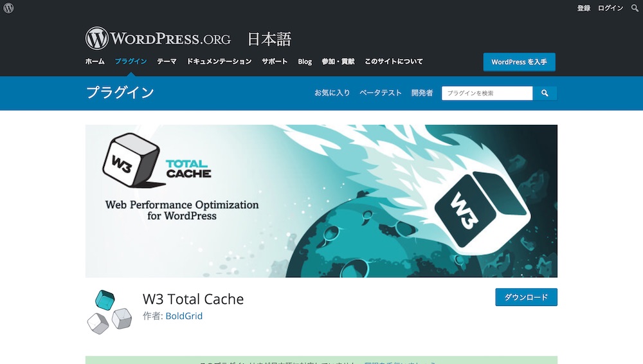The width and height of the screenshot is (643, 364).
Task: Click the W3 Total Cache banner image
Action: point(321,201)
